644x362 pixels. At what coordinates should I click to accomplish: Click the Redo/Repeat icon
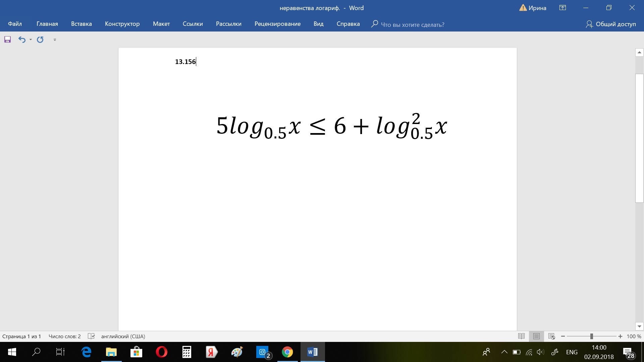tap(40, 40)
